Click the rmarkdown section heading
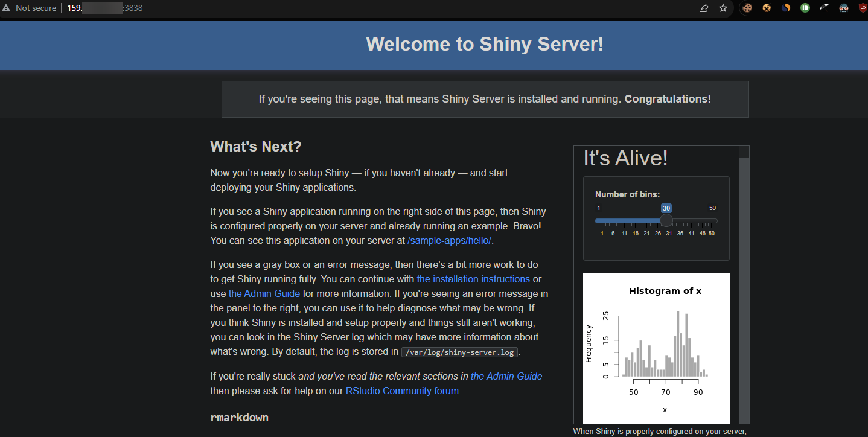The image size is (868, 437). 239,418
